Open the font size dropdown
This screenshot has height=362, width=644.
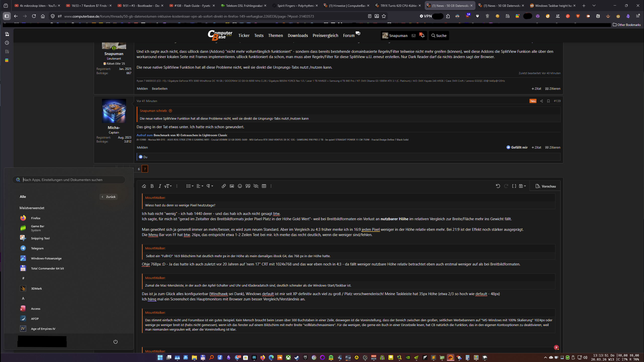click(168, 186)
